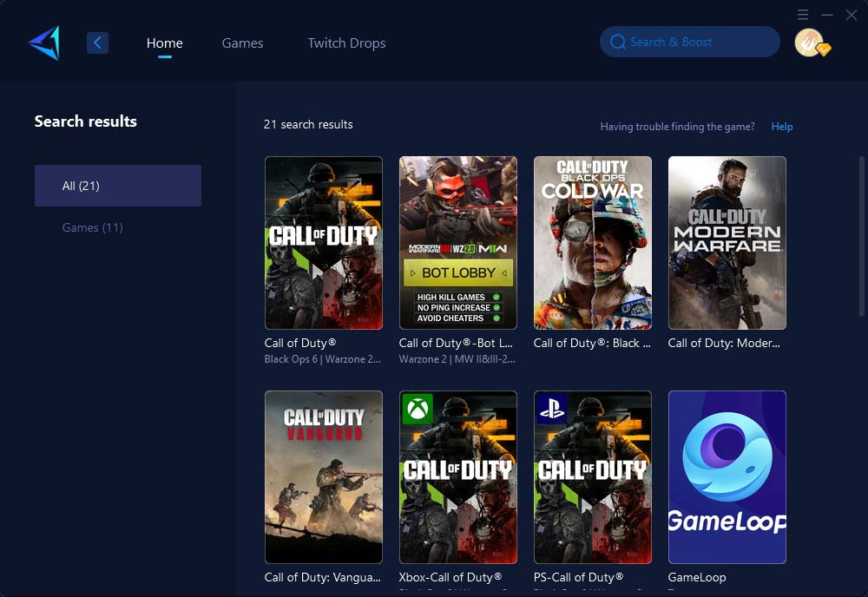This screenshot has width=868, height=597.
Task: Go back with the arrow button
Action: (97, 43)
